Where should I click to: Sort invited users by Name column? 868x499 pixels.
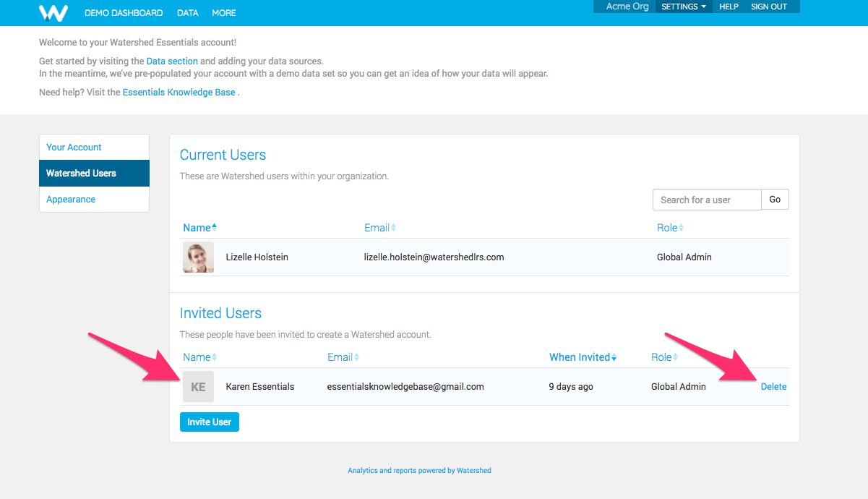pyautogui.click(x=199, y=357)
